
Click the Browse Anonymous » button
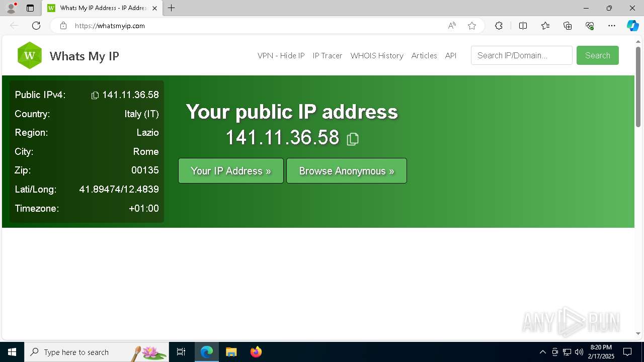(x=347, y=171)
